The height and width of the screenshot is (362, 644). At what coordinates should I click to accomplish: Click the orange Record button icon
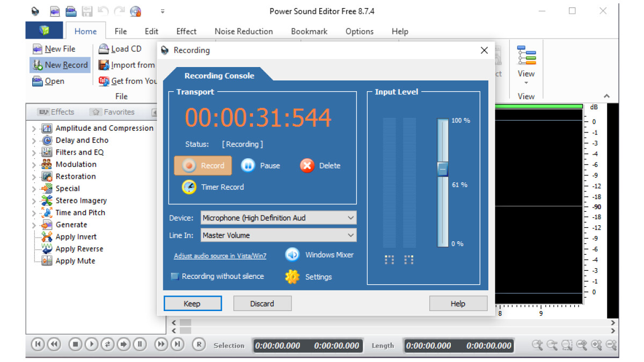[188, 166]
